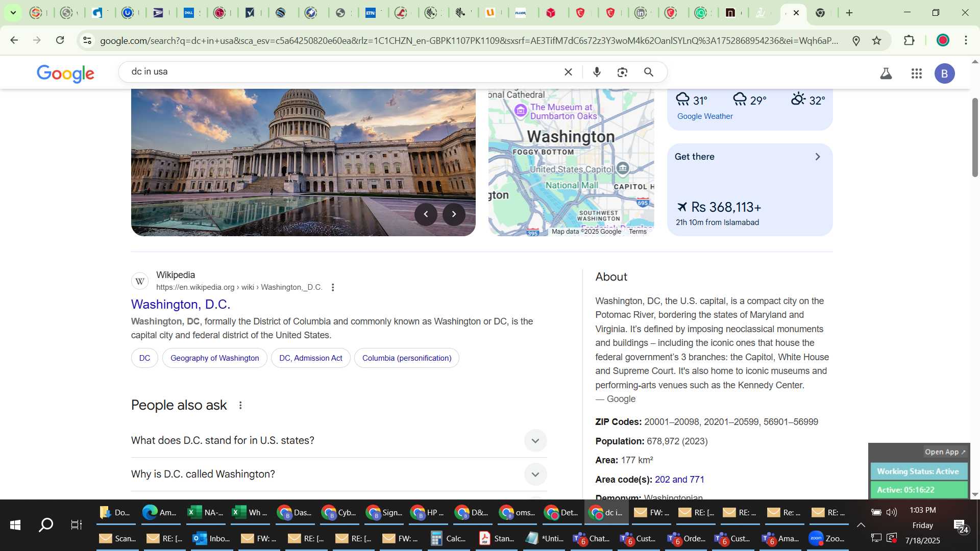View site information icon in address bar

87,40
